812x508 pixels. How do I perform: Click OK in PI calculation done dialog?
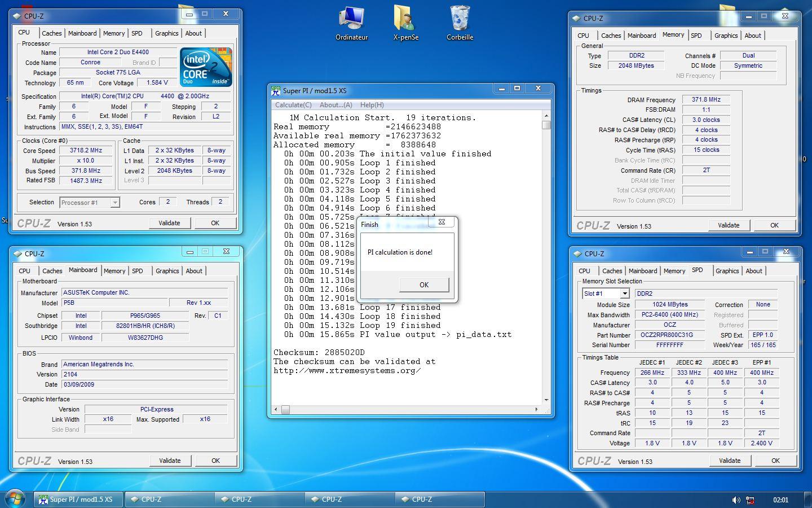point(424,284)
